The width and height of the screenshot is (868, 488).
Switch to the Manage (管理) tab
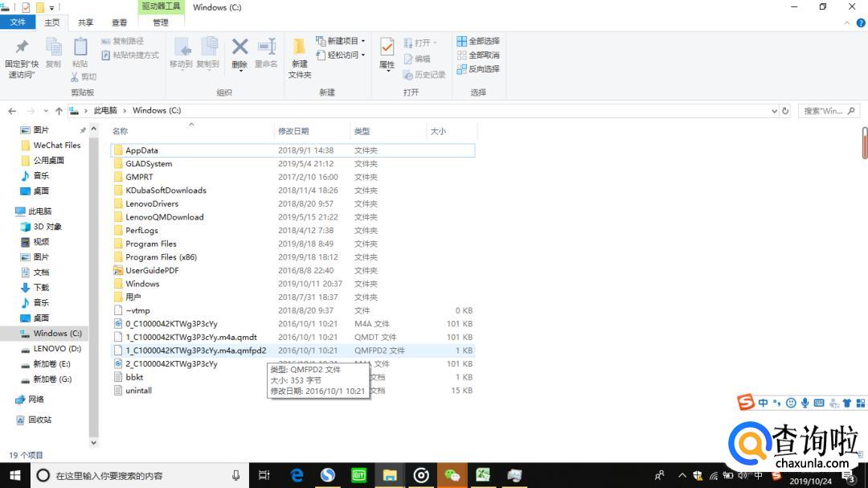[x=161, y=23]
